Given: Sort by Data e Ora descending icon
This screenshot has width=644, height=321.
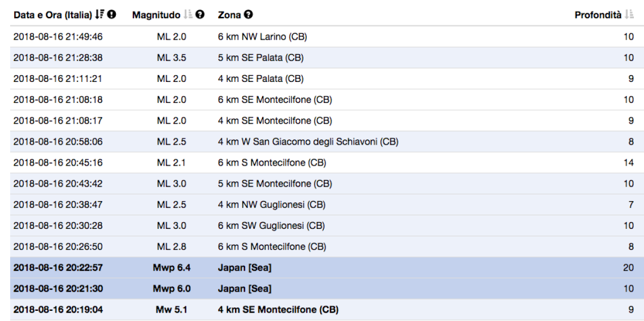Looking at the screenshot, I should (100, 15).
